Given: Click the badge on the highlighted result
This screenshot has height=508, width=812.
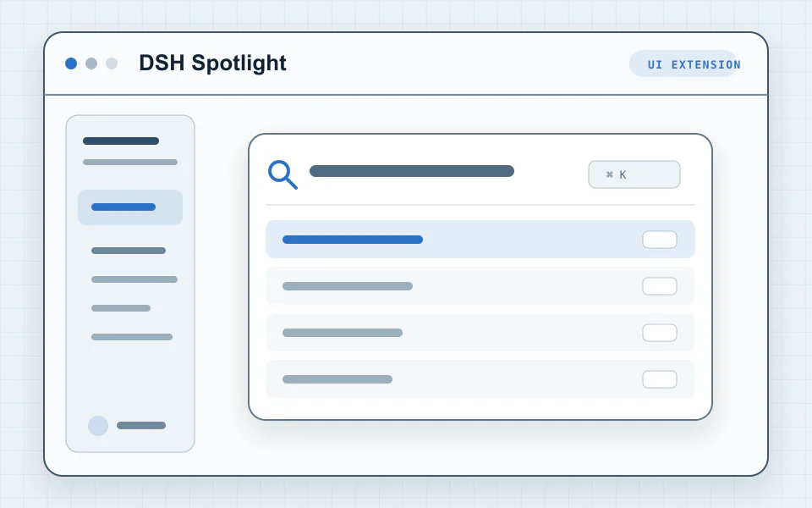Looking at the screenshot, I should point(660,240).
